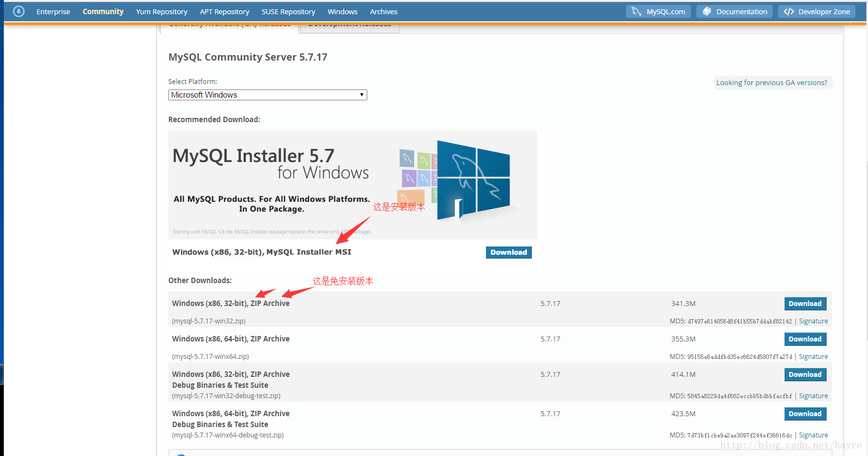
Task: Open the Select Platform dropdown
Action: point(268,95)
